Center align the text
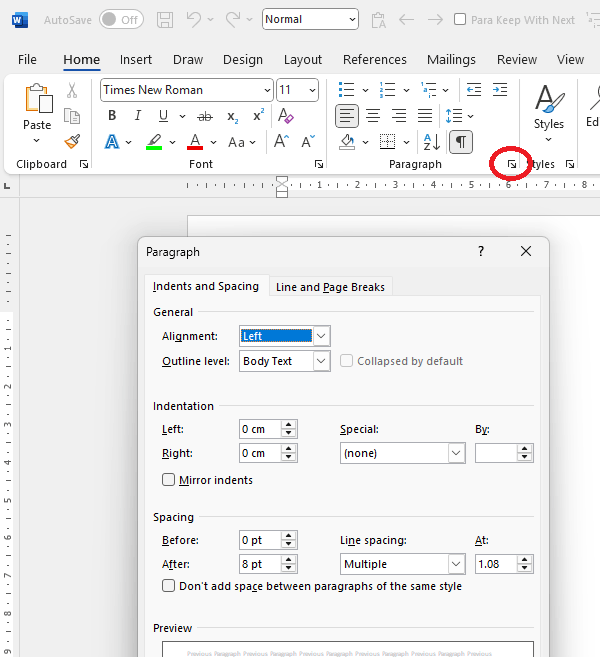The width and height of the screenshot is (600, 660). point(373,115)
